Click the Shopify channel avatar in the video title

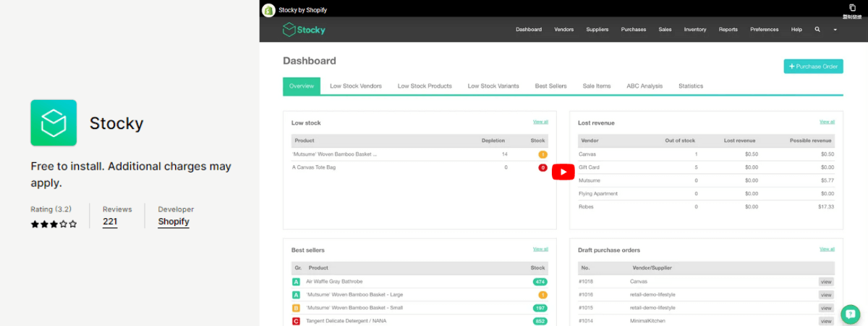(x=268, y=9)
